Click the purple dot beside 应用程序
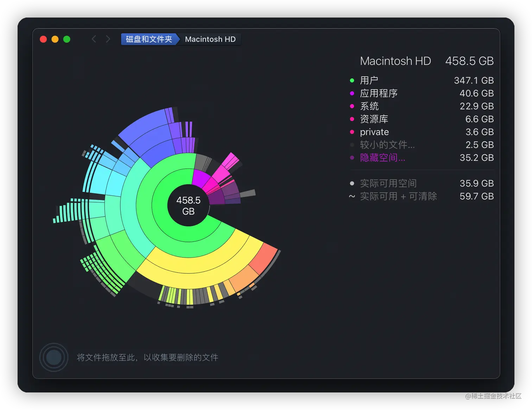The image size is (532, 410). (352, 93)
